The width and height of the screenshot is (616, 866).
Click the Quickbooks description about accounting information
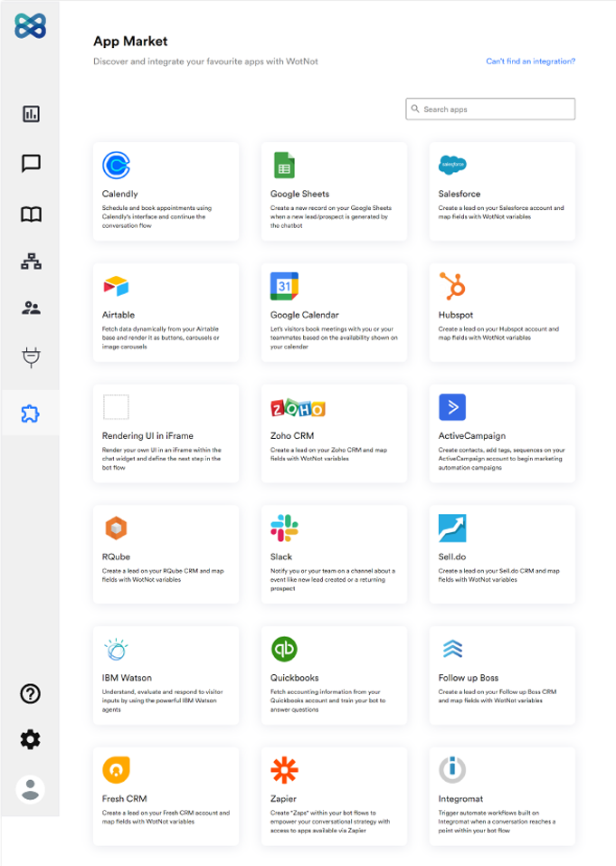pyautogui.click(x=327, y=700)
